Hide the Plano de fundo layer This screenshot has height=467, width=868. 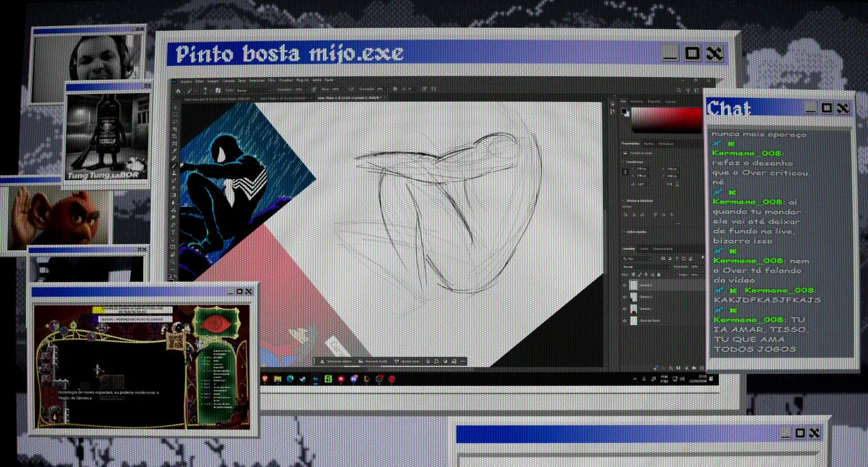tap(625, 320)
